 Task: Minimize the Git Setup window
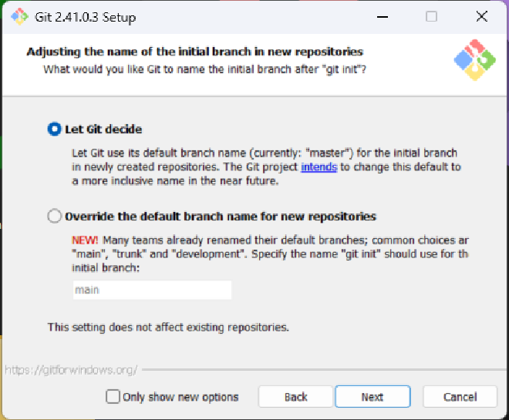[x=383, y=16]
